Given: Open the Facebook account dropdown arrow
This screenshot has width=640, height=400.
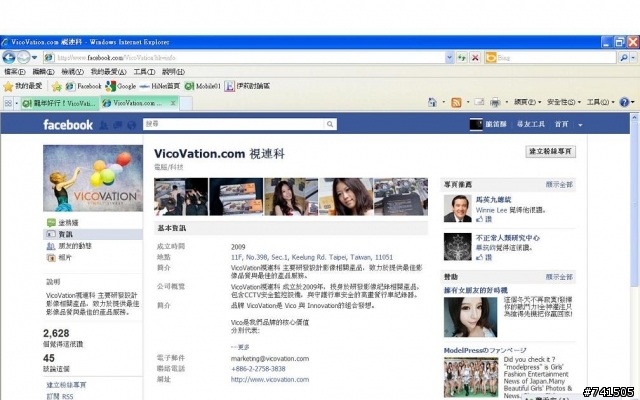Looking at the screenshot, I should [580, 125].
